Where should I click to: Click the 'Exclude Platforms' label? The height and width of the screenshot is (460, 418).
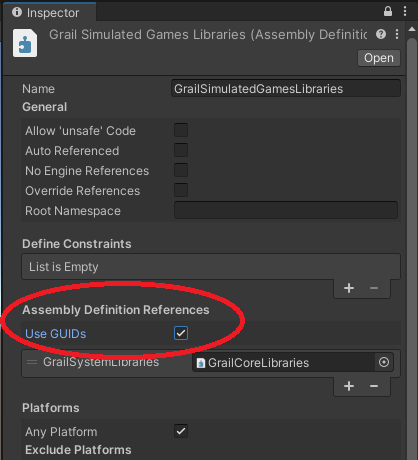click(78, 450)
